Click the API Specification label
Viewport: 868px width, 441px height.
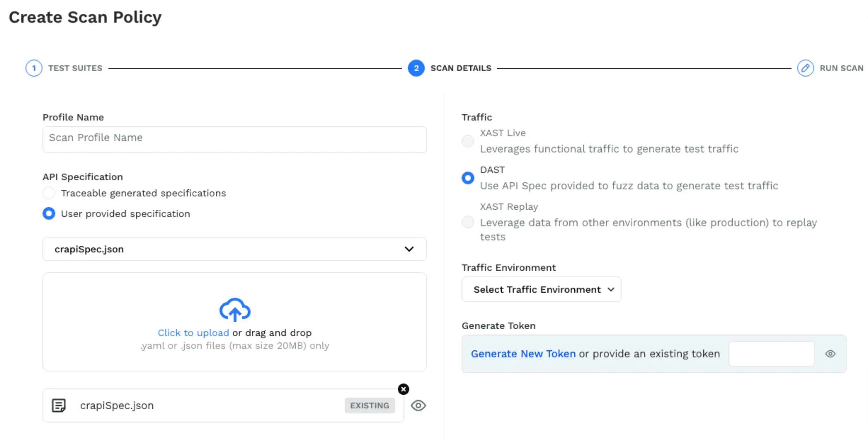pyautogui.click(x=83, y=177)
